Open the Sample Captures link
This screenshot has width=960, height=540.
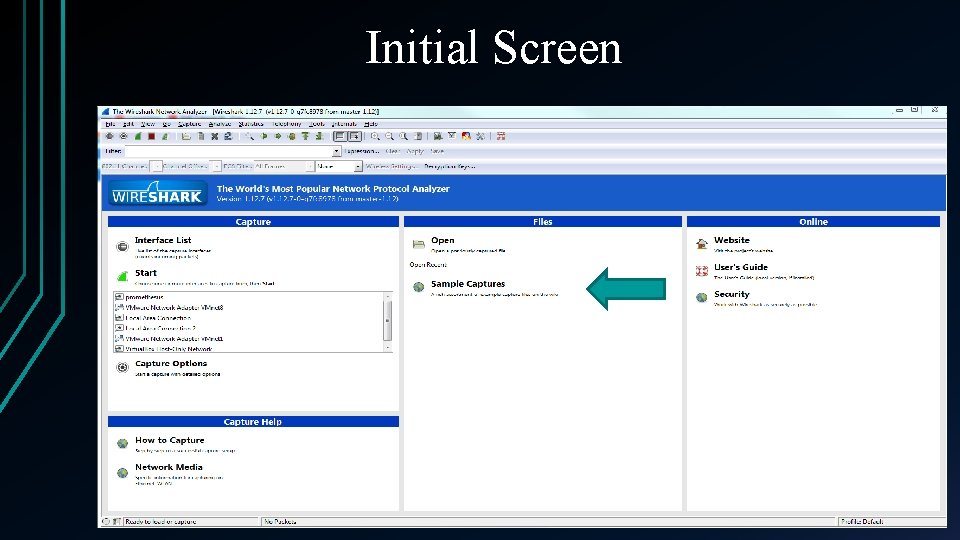tap(468, 284)
